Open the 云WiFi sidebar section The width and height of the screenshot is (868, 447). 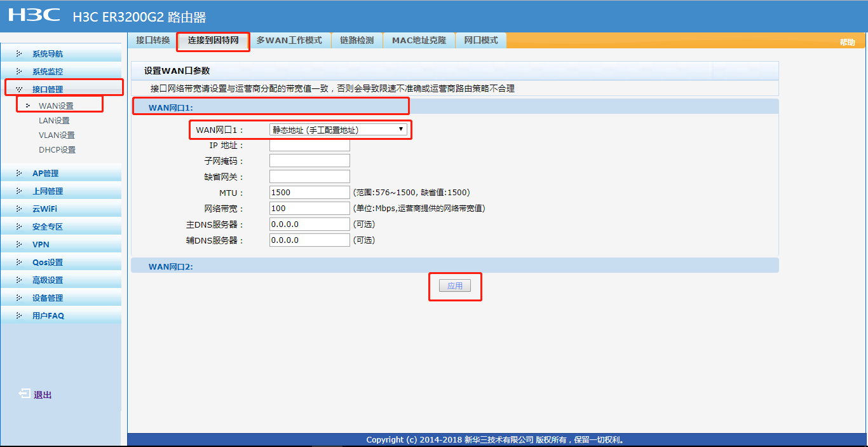44,208
